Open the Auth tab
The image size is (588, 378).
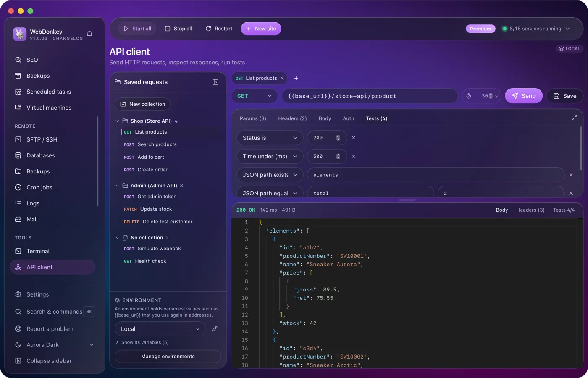point(349,118)
